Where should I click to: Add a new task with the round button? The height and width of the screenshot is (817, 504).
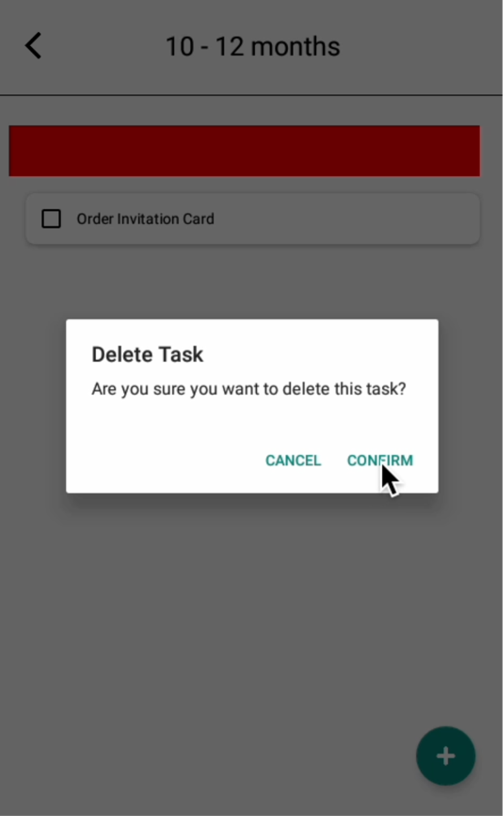(446, 757)
